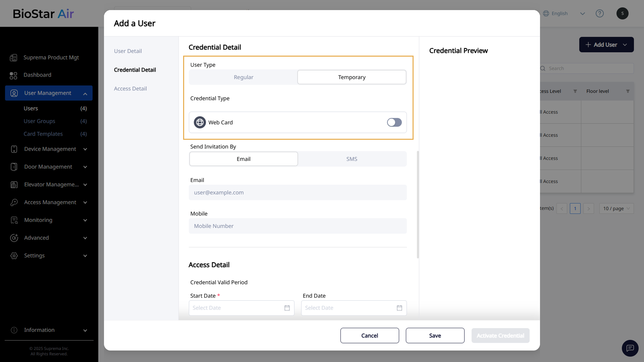
Task: Go to the Access Detail tab
Action: point(130,88)
